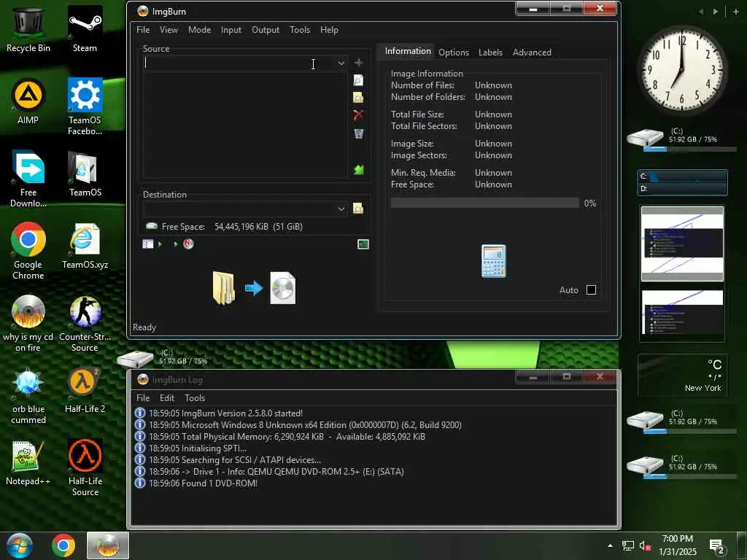Switch to the Options tab
This screenshot has width=747, height=560.
click(x=454, y=52)
